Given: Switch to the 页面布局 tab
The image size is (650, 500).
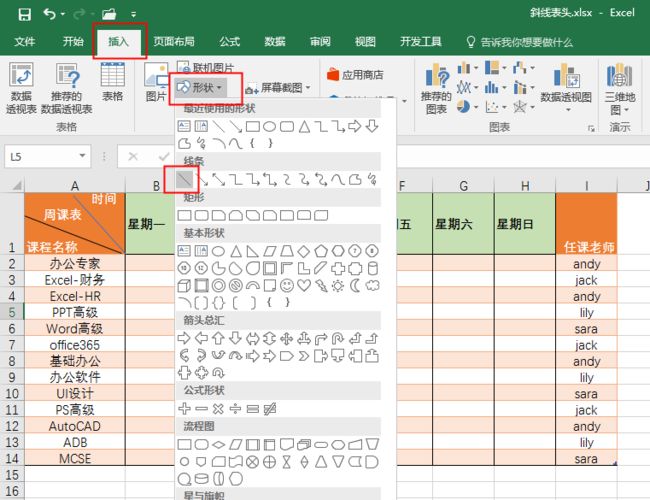Looking at the screenshot, I should point(174,41).
